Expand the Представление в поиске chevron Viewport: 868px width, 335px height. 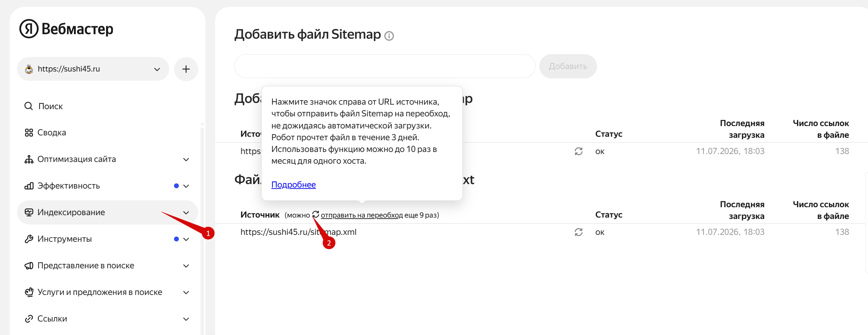click(x=186, y=266)
